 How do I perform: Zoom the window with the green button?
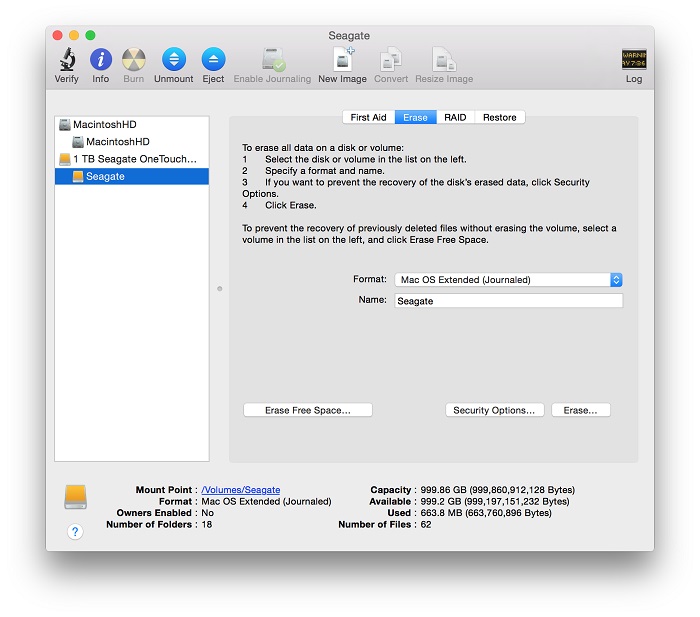(x=91, y=35)
